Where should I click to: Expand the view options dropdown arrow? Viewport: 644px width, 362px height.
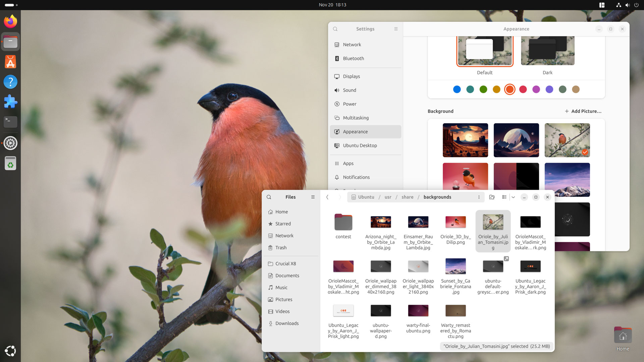click(513, 197)
